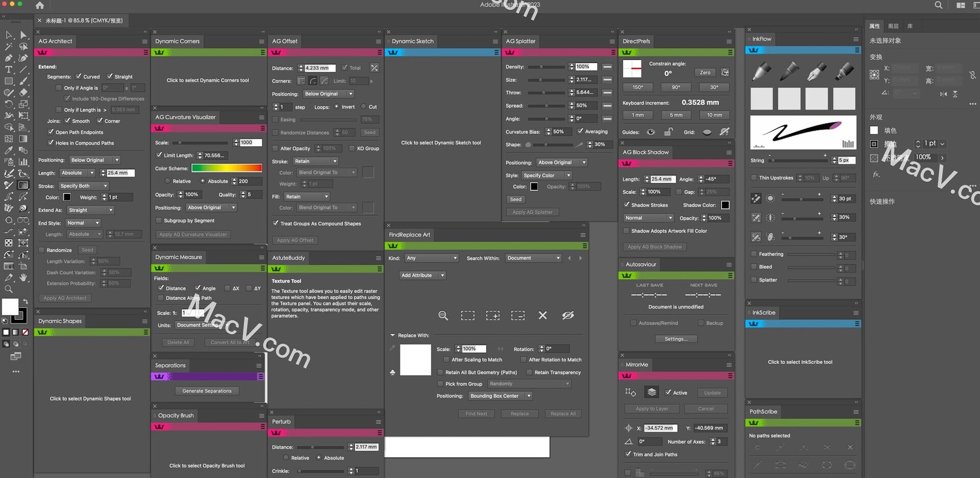
Task: Select the Zoom tool in toolbar
Action: [9, 289]
